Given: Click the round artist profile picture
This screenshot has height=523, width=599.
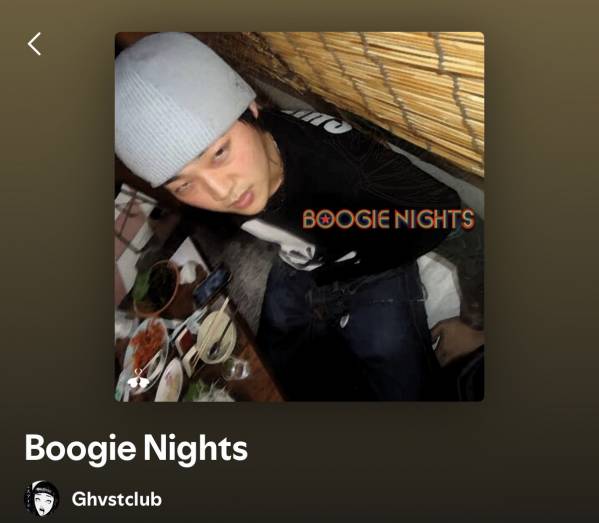Looking at the screenshot, I should click(42, 499).
